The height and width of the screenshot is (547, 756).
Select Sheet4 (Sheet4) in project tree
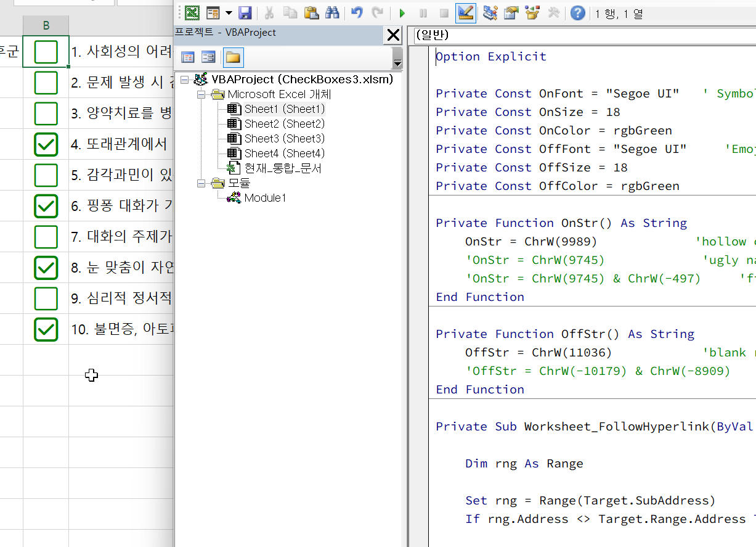(284, 153)
